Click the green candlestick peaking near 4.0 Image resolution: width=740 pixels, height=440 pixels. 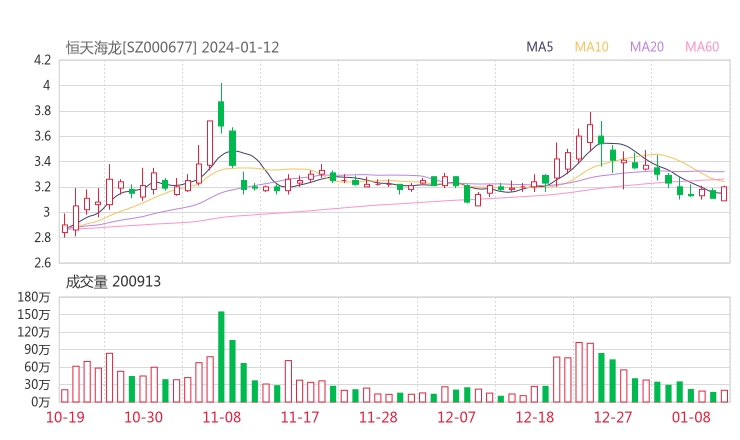tap(221, 108)
